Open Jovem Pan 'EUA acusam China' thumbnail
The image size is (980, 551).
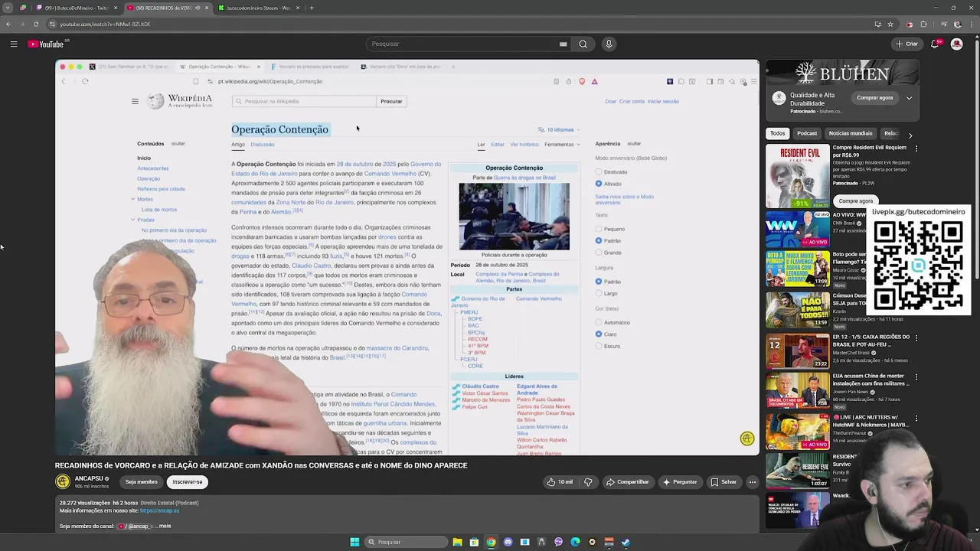(x=797, y=391)
